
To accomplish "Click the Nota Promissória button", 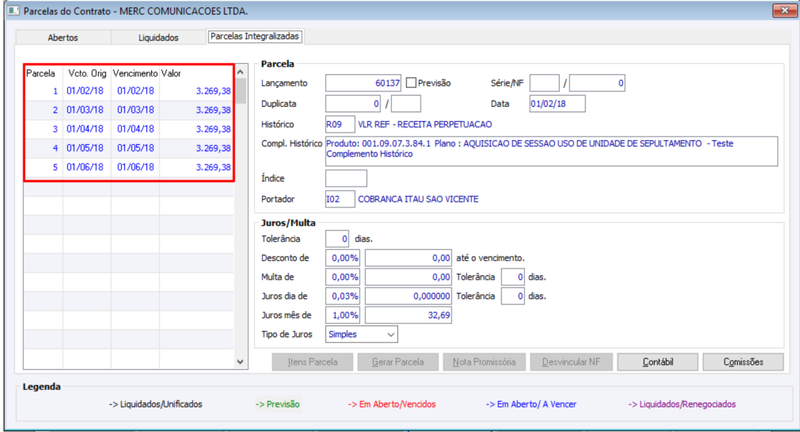I will 484,362.
